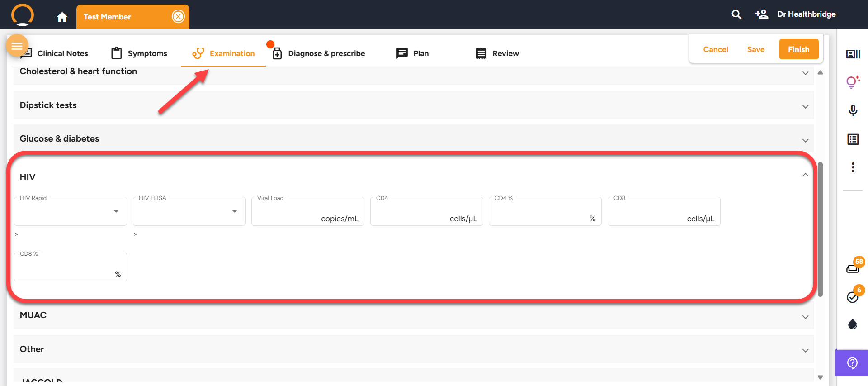The image size is (868, 386).
Task: Open the purple help question icon
Action: [852, 363]
